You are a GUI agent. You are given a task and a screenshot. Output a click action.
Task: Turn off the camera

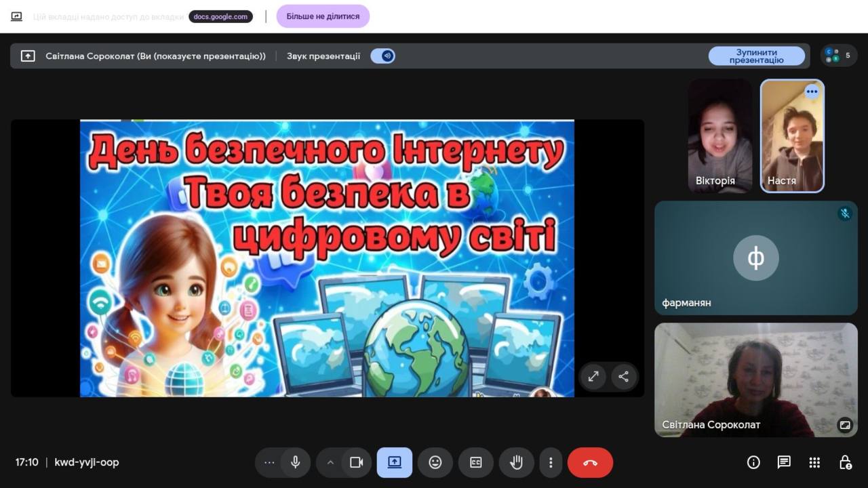pyautogui.click(x=356, y=462)
